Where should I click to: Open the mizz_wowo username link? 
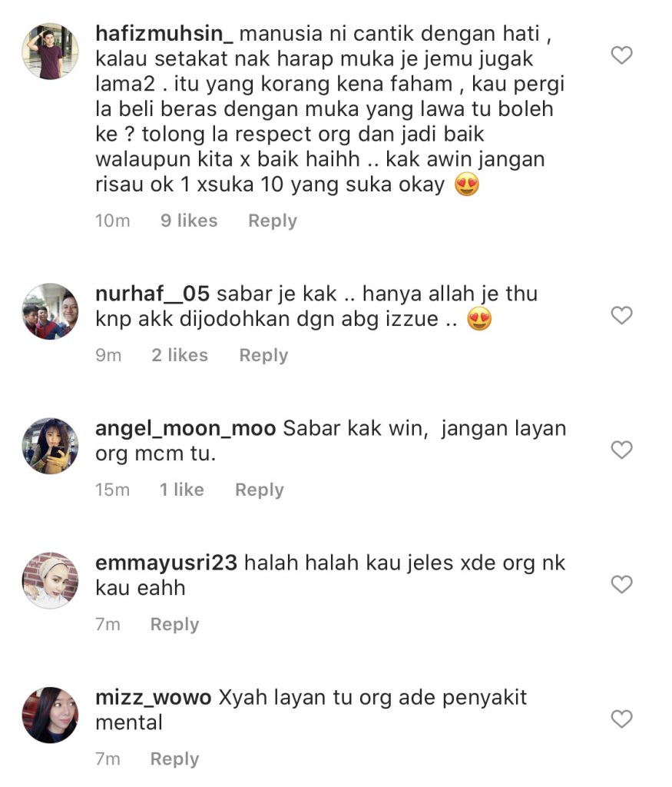click(154, 698)
